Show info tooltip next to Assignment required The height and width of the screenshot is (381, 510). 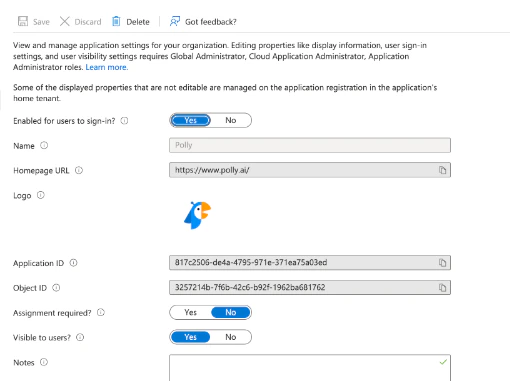[x=101, y=312]
